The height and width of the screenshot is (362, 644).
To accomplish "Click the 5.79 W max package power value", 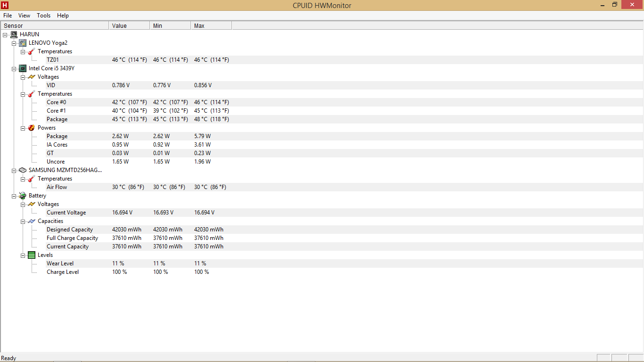I will [202, 136].
